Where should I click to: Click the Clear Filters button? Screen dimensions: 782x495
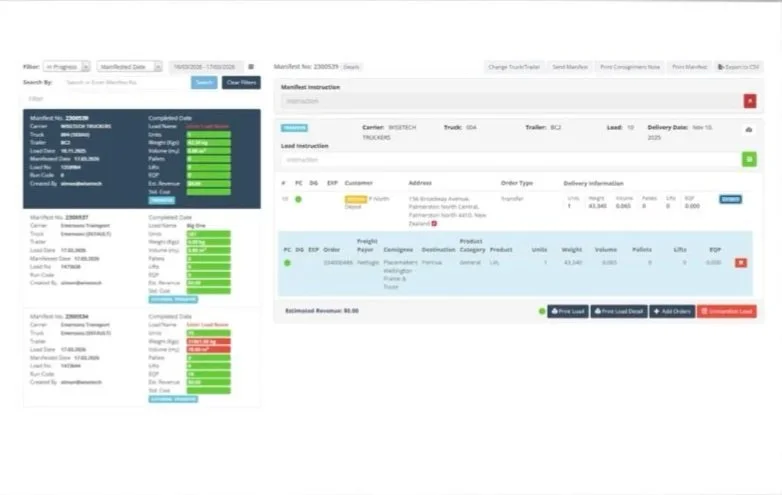pyautogui.click(x=241, y=82)
